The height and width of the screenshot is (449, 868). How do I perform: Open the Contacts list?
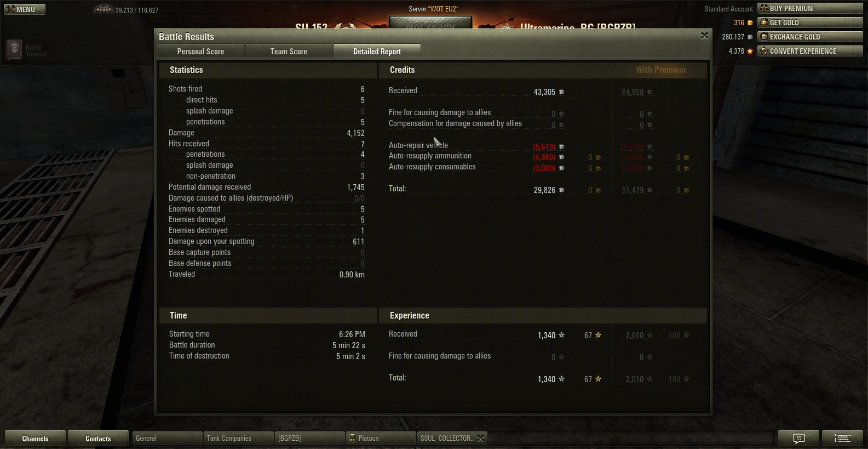pos(98,439)
